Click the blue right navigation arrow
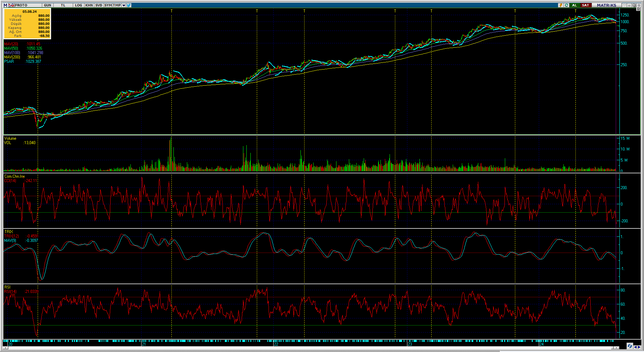 point(639,347)
